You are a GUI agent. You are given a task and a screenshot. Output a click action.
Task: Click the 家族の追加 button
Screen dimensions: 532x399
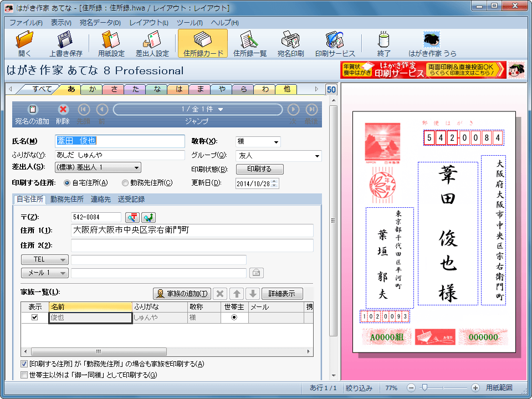(182, 294)
